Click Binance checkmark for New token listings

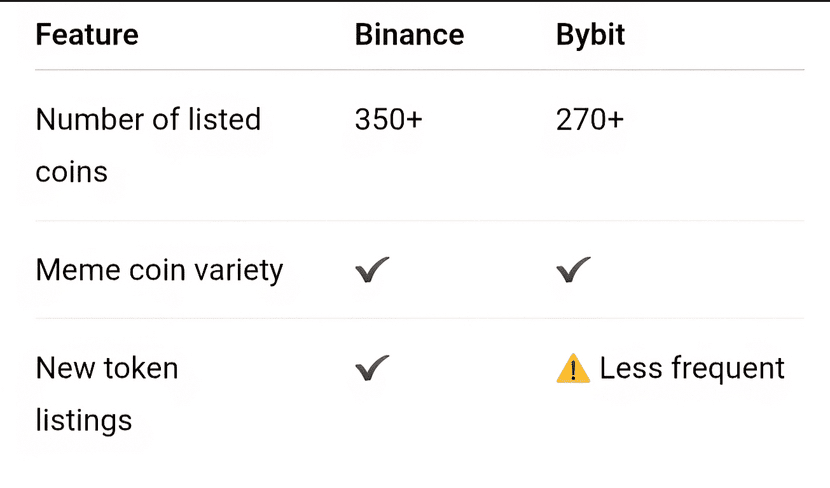(x=372, y=369)
